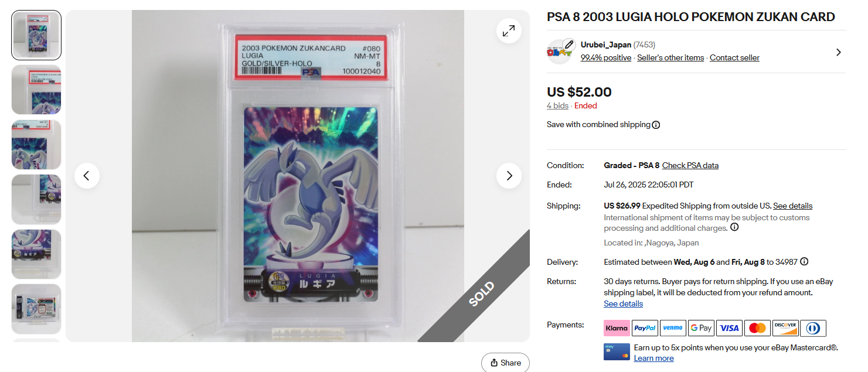Click the PayPal payment icon

click(x=645, y=328)
